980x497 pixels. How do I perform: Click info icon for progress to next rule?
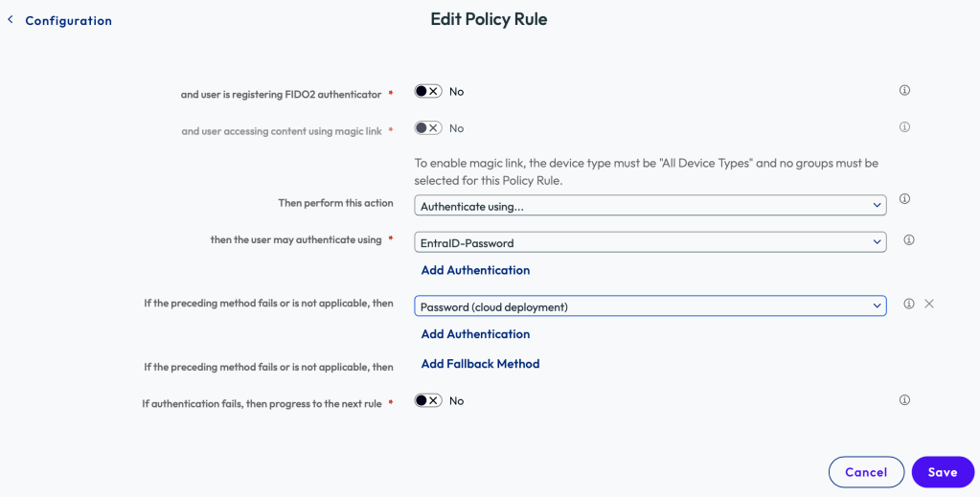[904, 400]
